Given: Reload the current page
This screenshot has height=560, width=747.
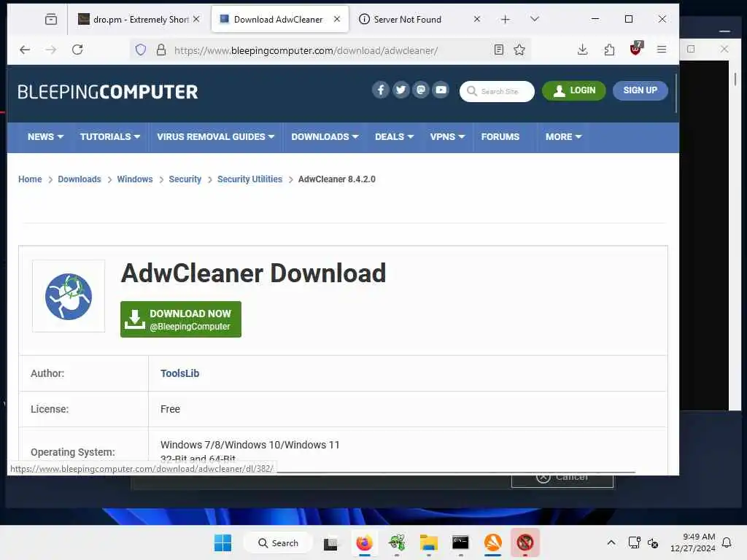Looking at the screenshot, I should tap(77, 50).
